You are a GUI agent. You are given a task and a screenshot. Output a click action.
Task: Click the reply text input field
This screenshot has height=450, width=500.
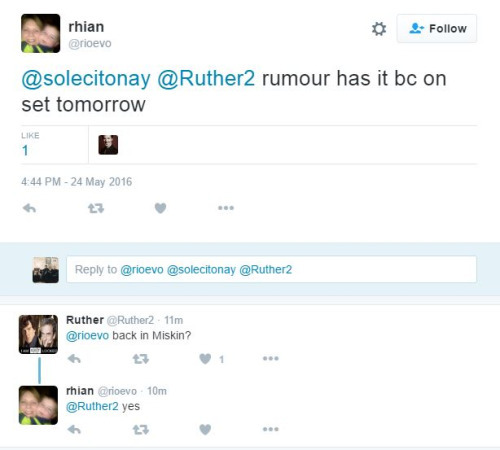[271, 269]
